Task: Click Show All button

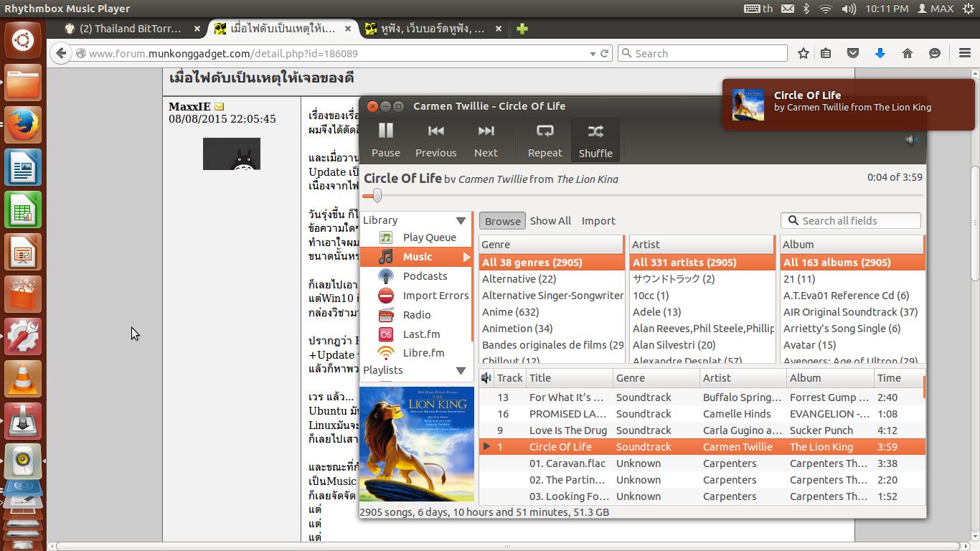Action: click(x=550, y=221)
